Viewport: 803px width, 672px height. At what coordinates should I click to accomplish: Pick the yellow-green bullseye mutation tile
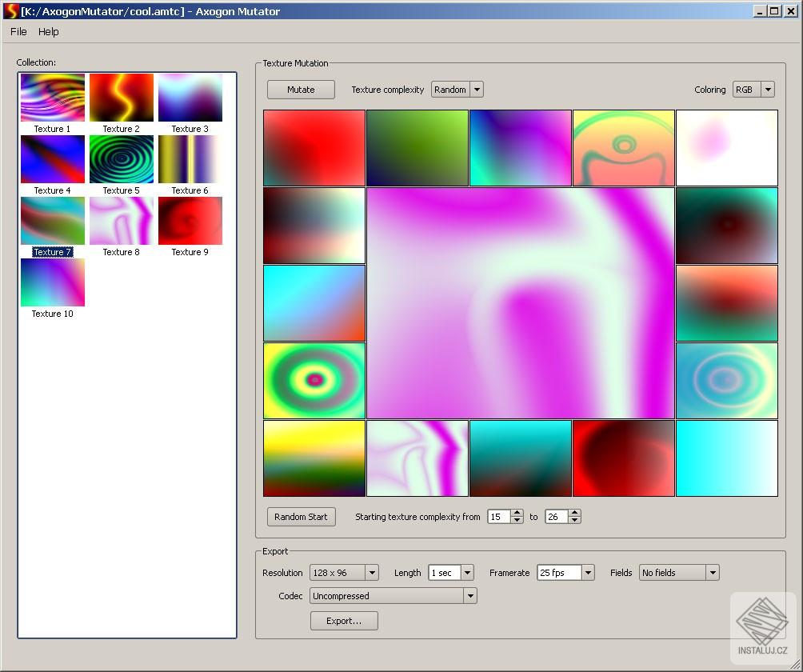(x=314, y=381)
